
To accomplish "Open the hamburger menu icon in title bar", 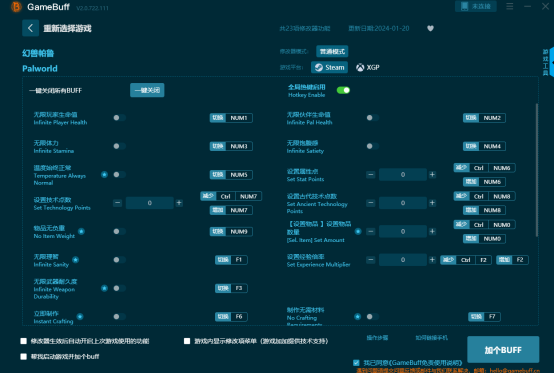I will click(x=509, y=6).
